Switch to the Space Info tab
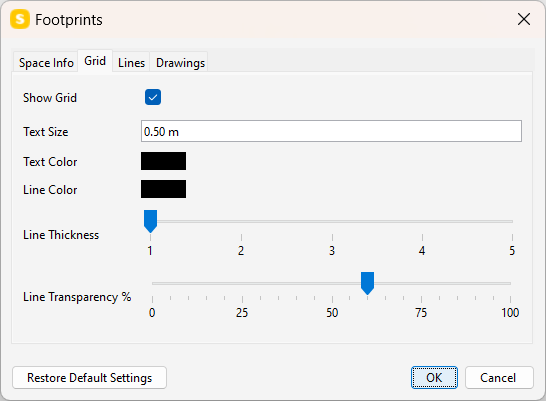The height and width of the screenshot is (401, 546). [46, 63]
